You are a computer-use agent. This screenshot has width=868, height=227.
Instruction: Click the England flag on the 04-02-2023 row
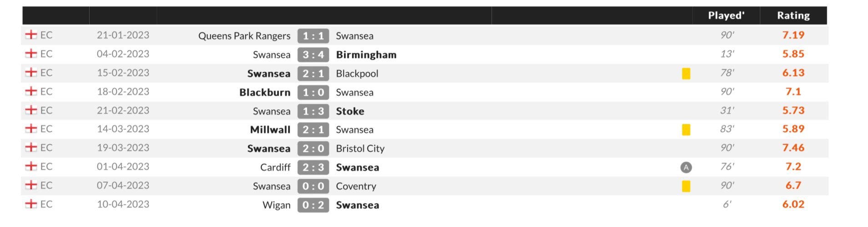point(31,54)
